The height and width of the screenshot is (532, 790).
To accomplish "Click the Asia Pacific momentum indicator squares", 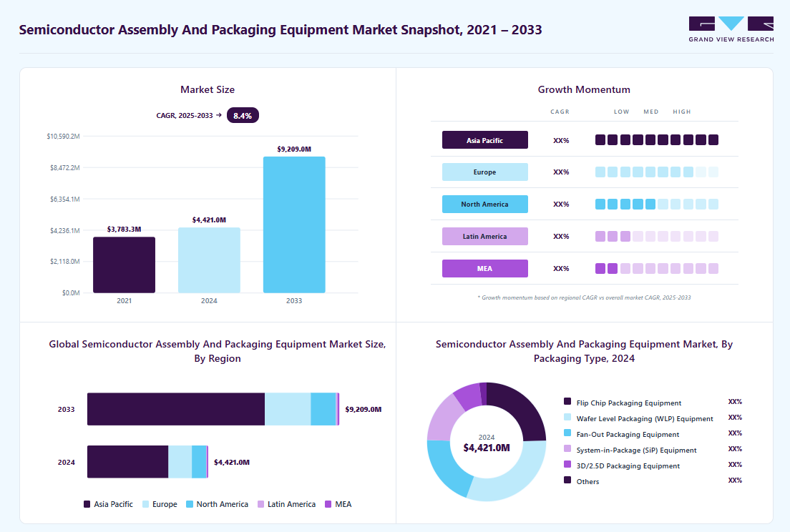I will coord(657,140).
